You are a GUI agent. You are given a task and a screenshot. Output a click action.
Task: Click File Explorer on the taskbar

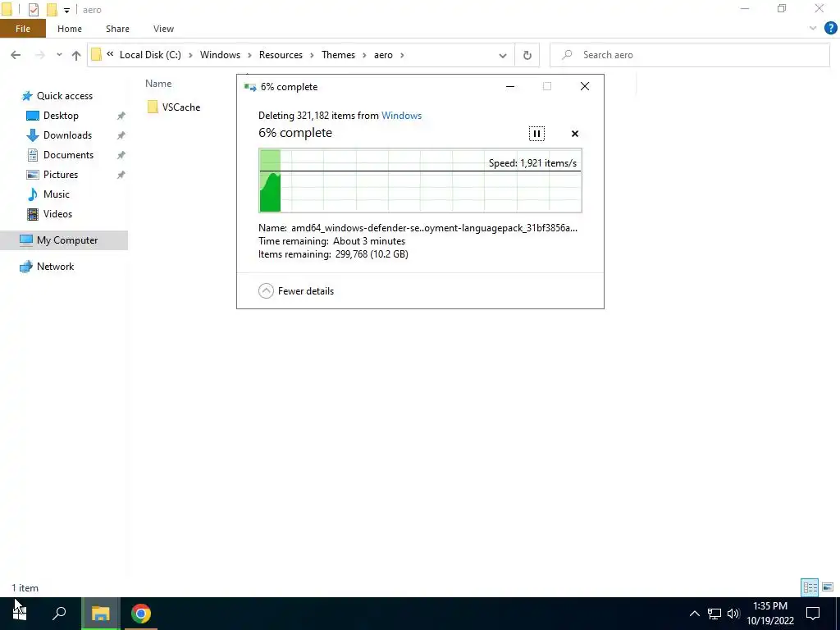coord(100,614)
